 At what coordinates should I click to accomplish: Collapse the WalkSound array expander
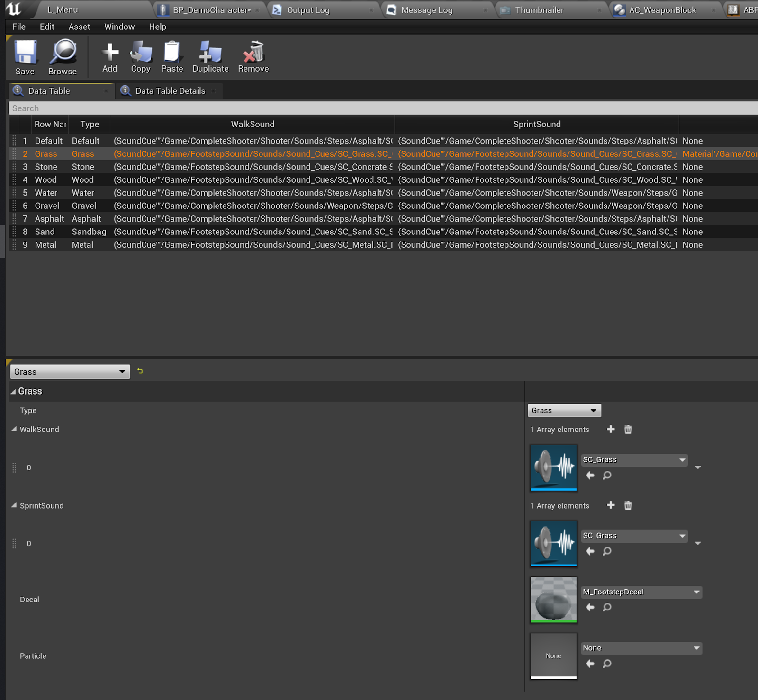coord(14,429)
